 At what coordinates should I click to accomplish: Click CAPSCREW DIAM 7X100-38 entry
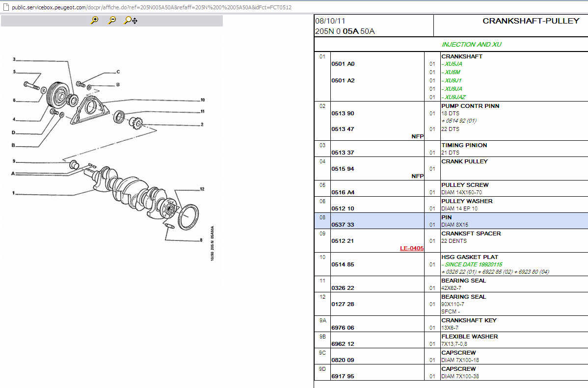(460, 372)
